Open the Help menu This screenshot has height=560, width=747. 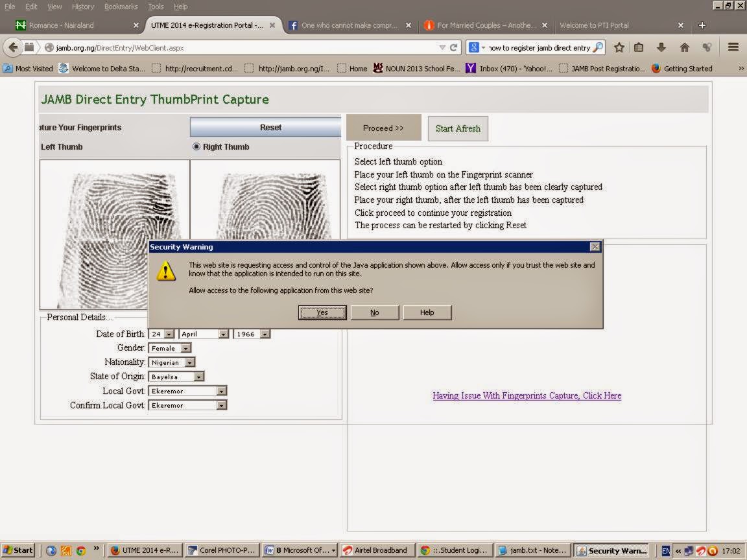[180, 6]
